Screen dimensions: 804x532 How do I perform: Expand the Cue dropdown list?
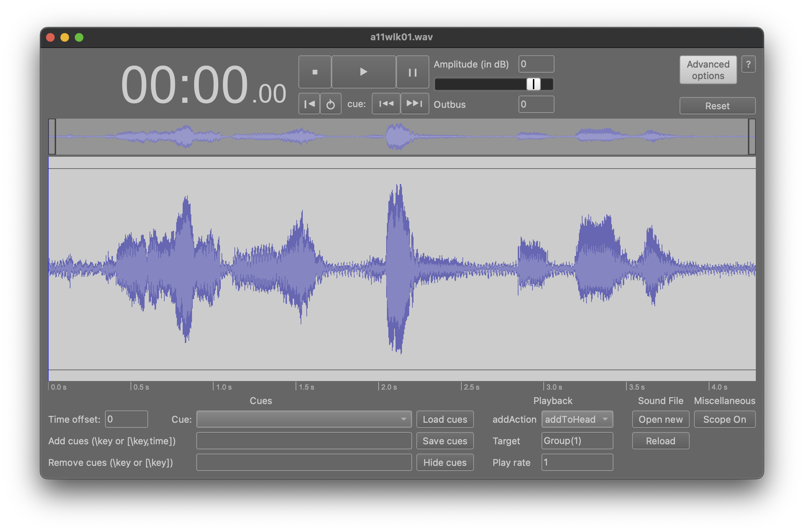click(304, 419)
